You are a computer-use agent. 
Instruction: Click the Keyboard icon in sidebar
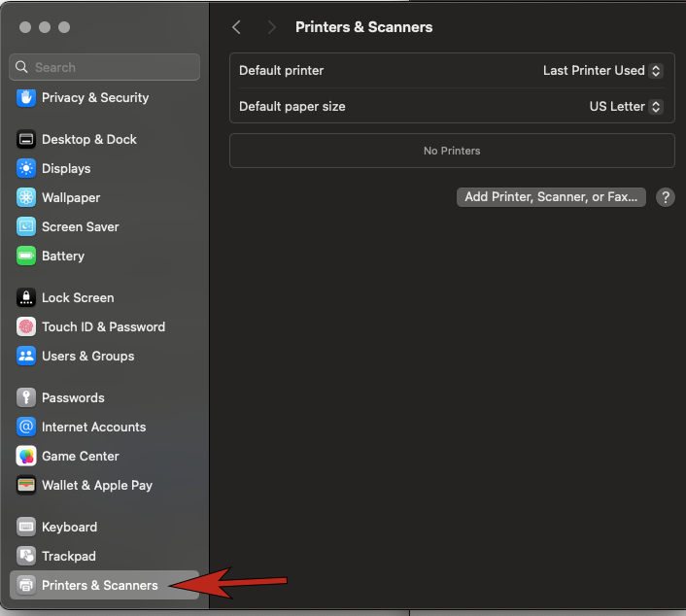tap(26, 527)
